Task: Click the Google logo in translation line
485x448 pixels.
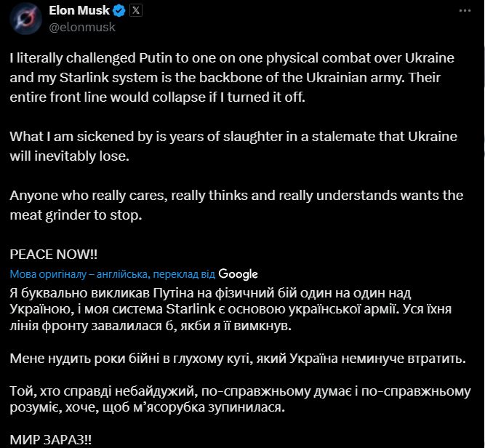Action: [238, 274]
